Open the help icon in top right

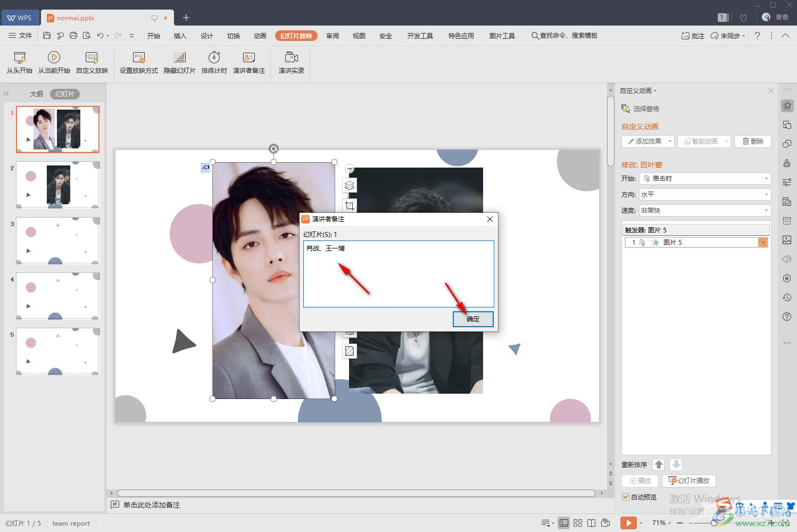[757, 36]
